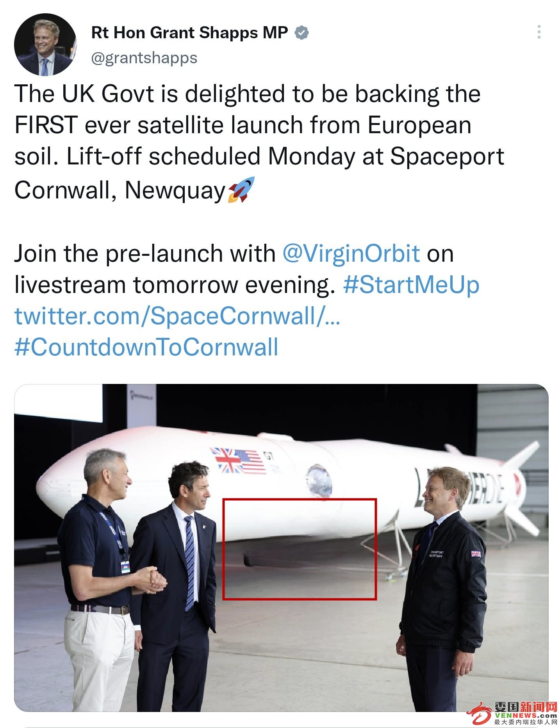Open the @VirginOrbit mention

click(x=351, y=253)
